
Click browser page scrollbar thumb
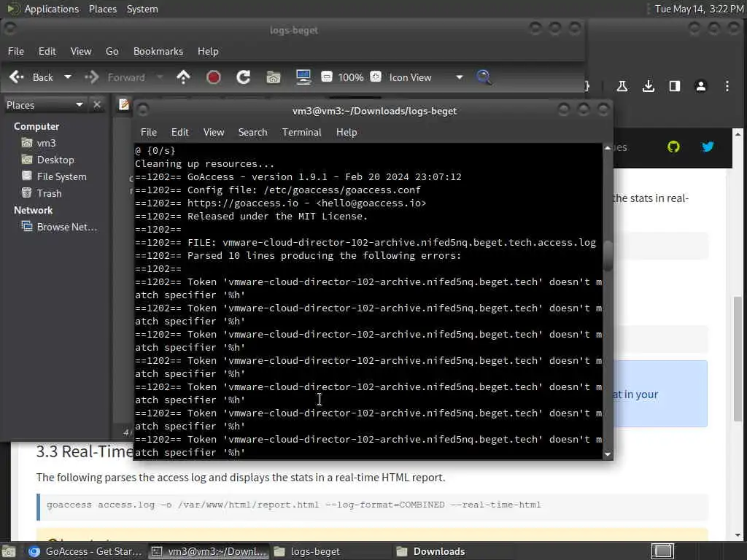tap(738, 359)
